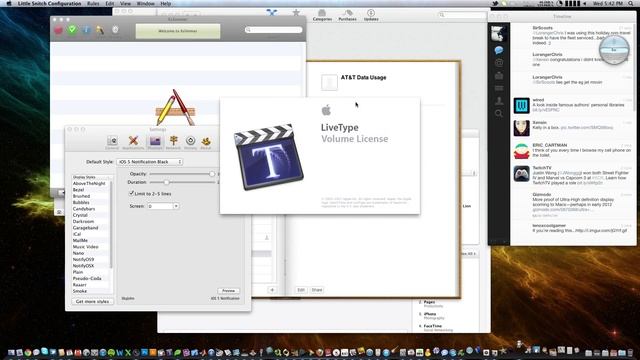Image resolution: width=640 pixels, height=360 pixels.
Task: Click the App Store search field
Action: (462, 15)
